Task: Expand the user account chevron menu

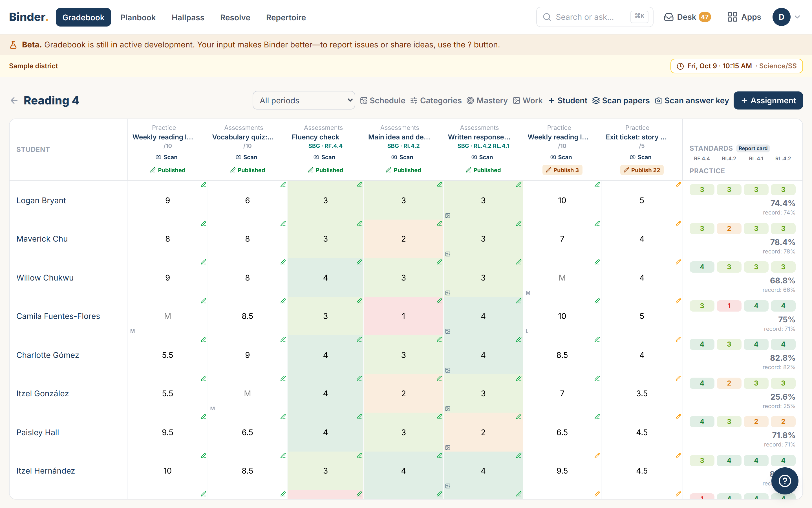Action: (798, 17)
